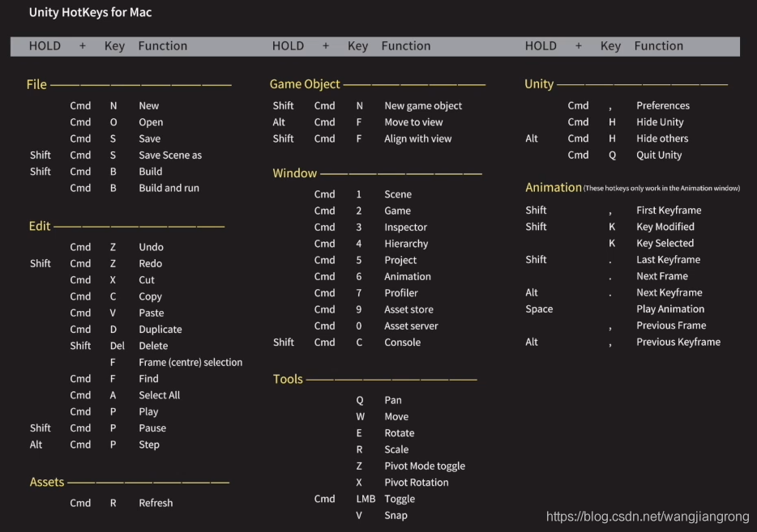Click the "Assets" section heading
Screen dimensions: 757x532
coord(47,482)
